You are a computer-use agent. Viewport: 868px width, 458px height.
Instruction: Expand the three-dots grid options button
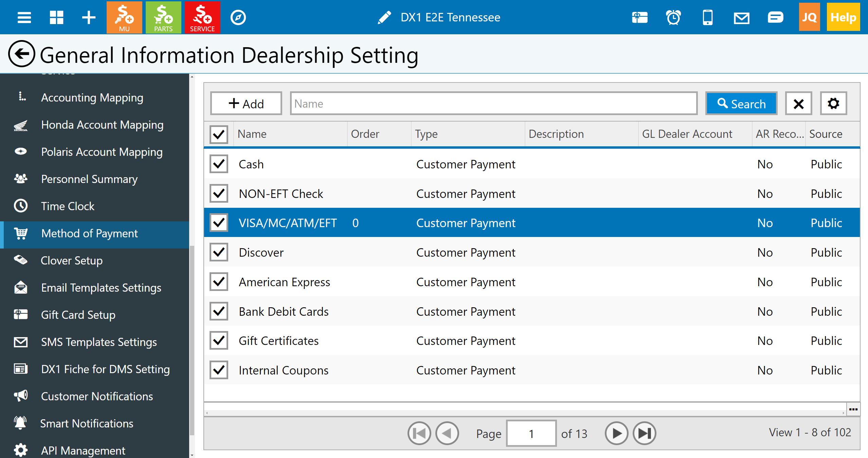(853, 409)
